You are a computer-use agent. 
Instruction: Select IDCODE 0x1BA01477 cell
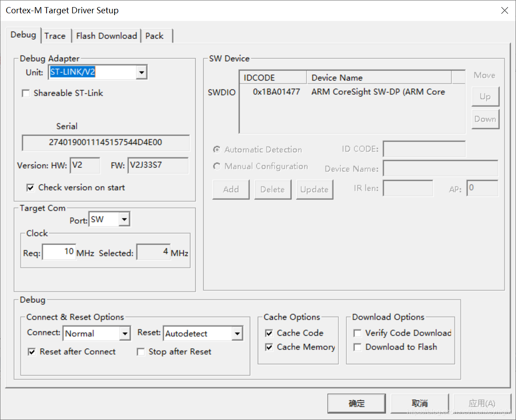276,92
